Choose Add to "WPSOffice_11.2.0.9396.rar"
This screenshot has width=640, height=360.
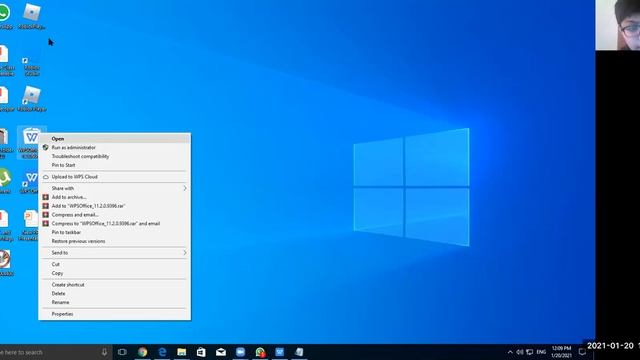click(114, 206)
